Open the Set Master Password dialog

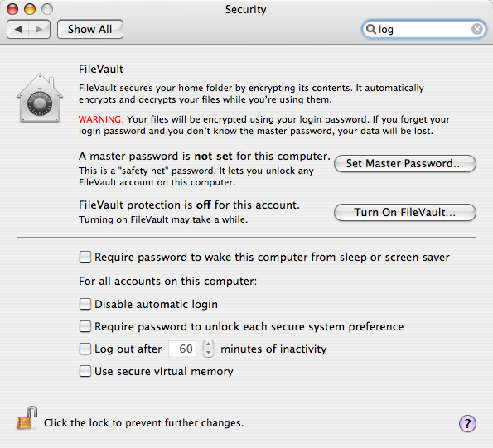405,164
